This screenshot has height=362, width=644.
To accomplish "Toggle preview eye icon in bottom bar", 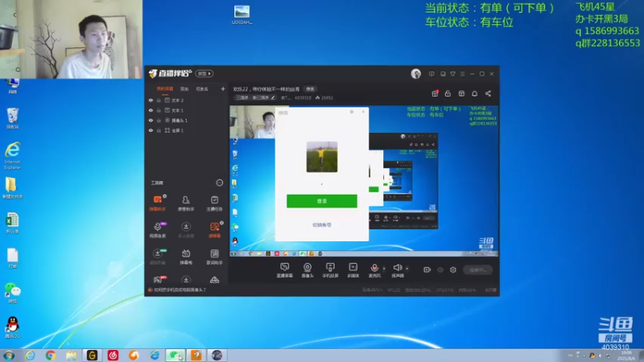I will (x=440, y=269).
